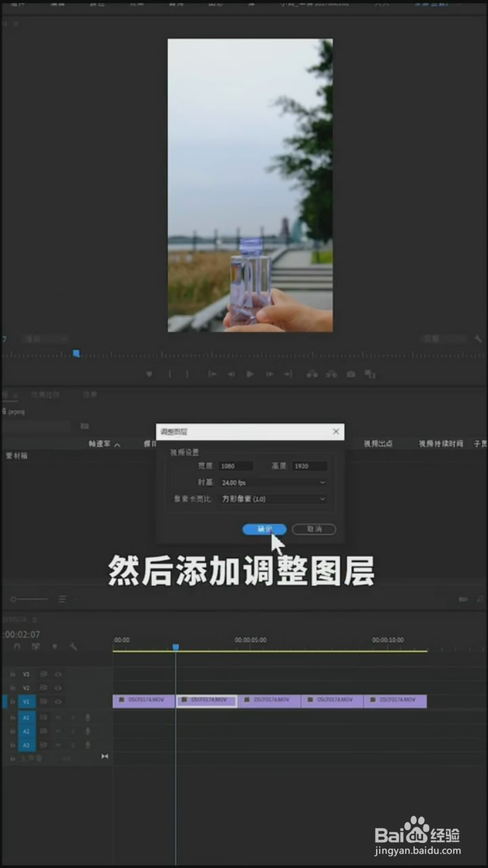The width and height of the screenshot is (488, 868).
Task: Mute the A2 audio track
Action: click(58, 731)
